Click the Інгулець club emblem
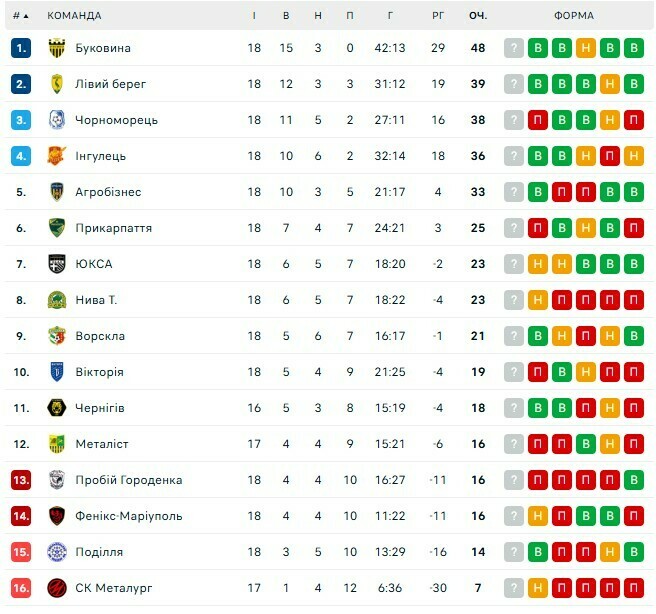 [57, 156]
